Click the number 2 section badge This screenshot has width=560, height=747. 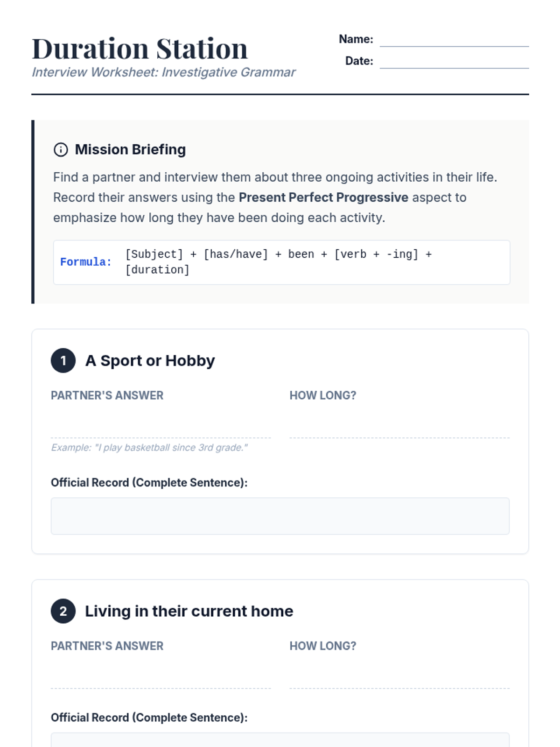[x=63, y=611]
